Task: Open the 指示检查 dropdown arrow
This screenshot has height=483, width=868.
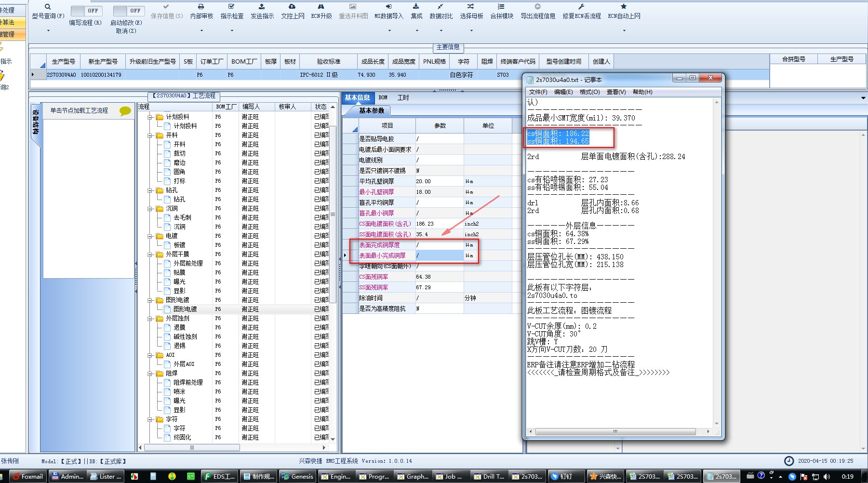Action: coord(231,31)
